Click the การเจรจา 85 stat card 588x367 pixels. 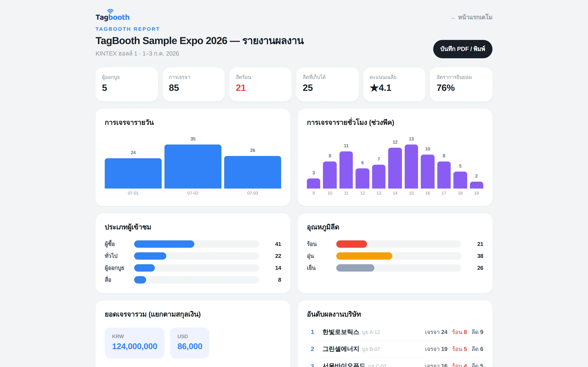click(193, 84)
